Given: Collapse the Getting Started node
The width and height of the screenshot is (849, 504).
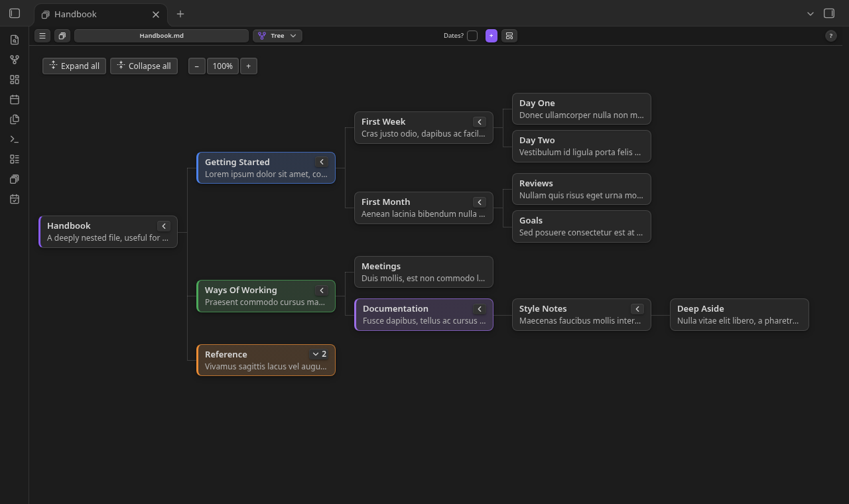Looking at the screenshot, I should click(322, 162).
